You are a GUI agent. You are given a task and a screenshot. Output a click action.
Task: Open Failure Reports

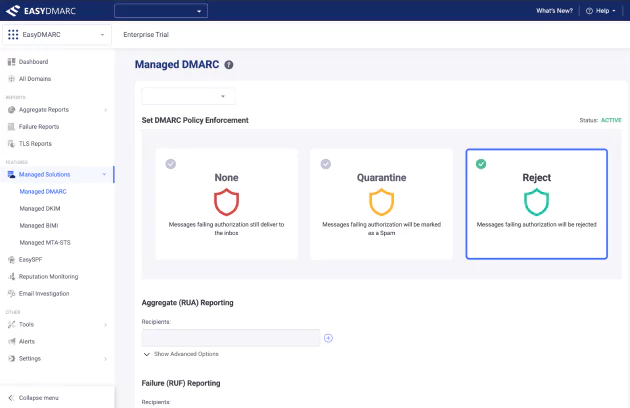pyautogui.click(x=39, y=127)
